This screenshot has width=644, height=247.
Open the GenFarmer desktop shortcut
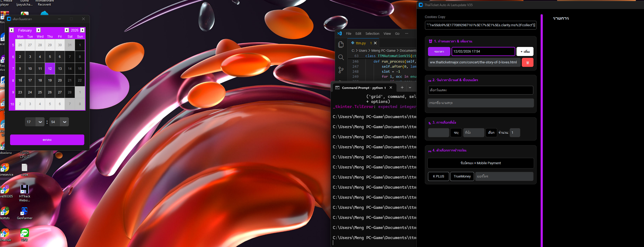click(x=25, y=211)
